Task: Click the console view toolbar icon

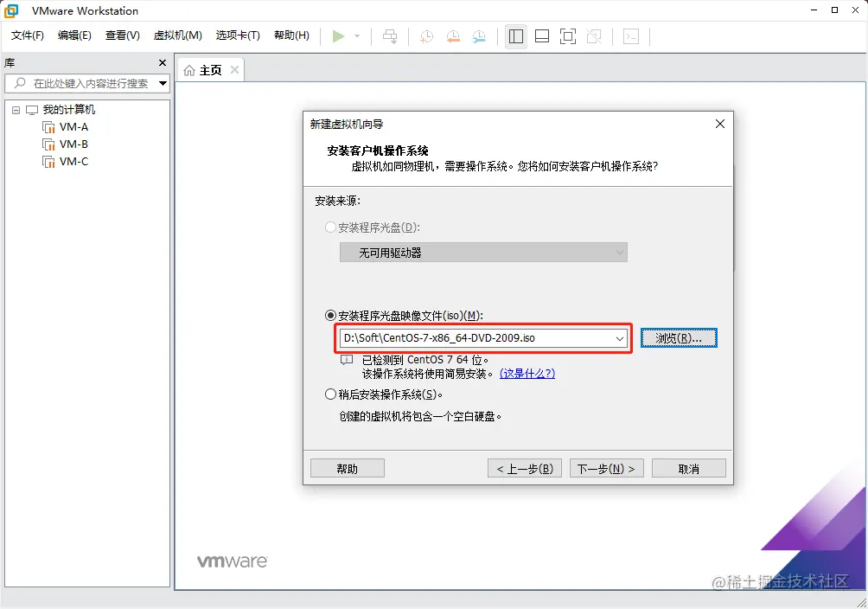Action: (631, 36)
